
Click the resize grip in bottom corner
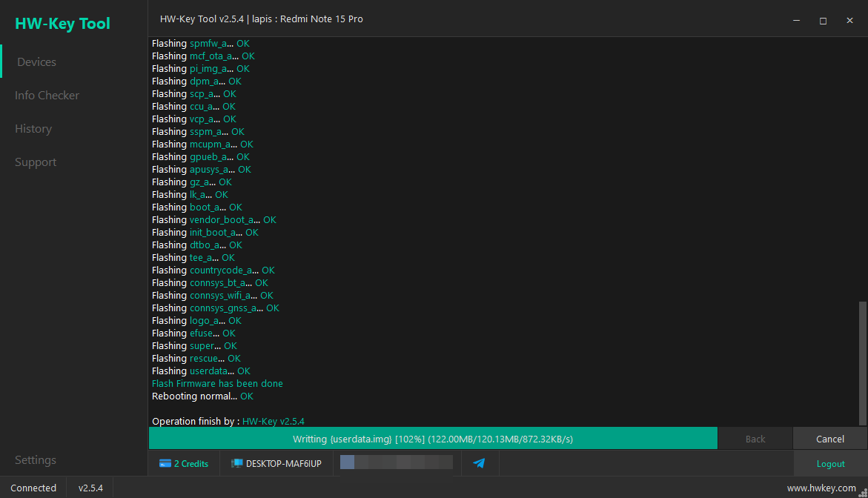(x=863, y=493)
